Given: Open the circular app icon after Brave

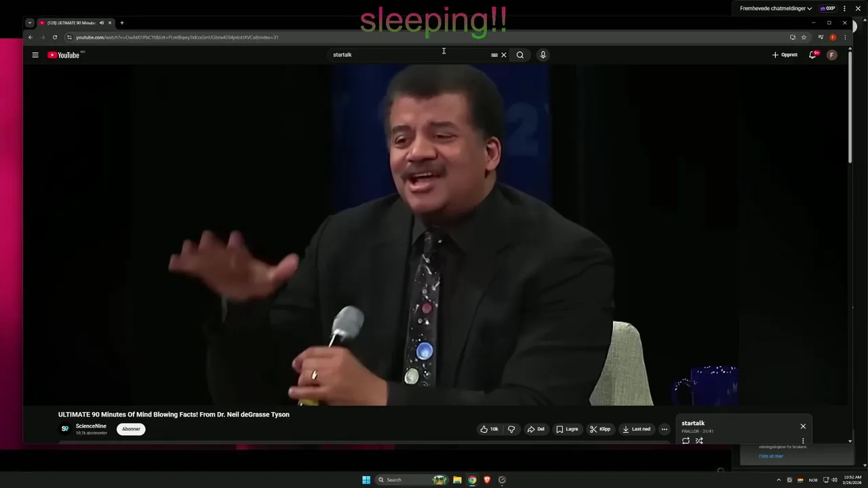Looking at the screenshot, I should tap(502, 480).
